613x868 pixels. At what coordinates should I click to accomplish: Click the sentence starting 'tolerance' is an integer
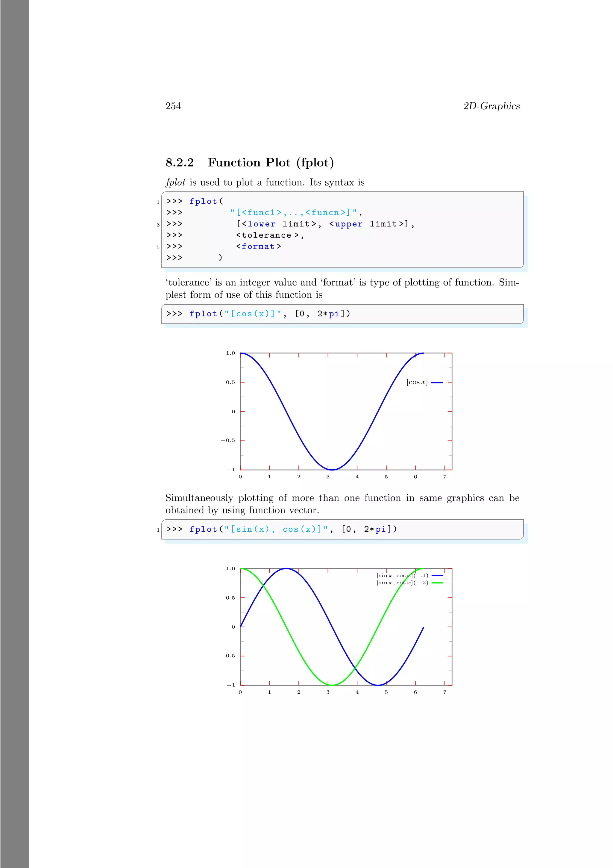342,289
